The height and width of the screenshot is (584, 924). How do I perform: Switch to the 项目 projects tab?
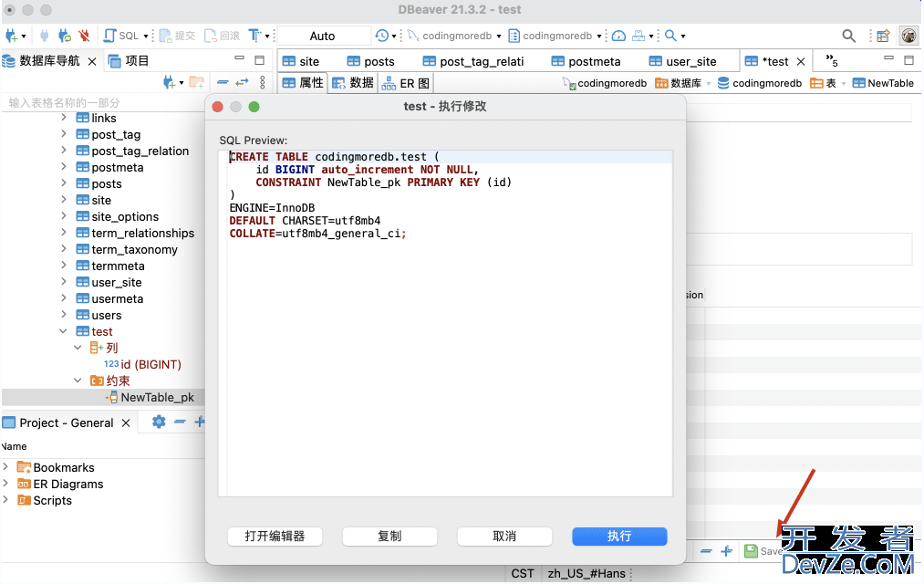[129, 61]
